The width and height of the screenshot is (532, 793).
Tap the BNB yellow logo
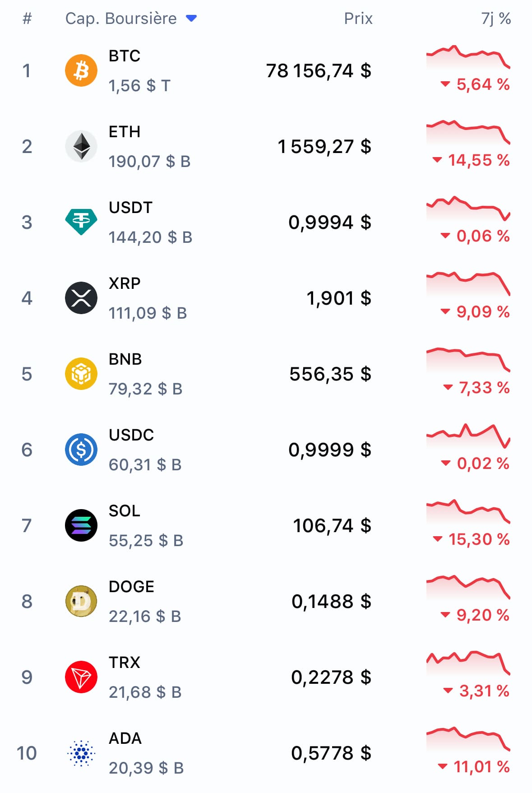pos(81,374)
